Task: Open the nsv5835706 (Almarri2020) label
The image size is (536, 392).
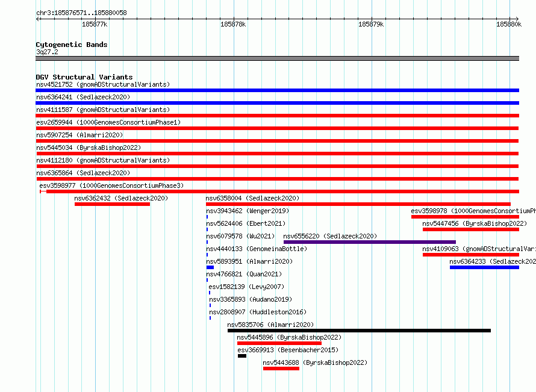Action: pos(270,325)
